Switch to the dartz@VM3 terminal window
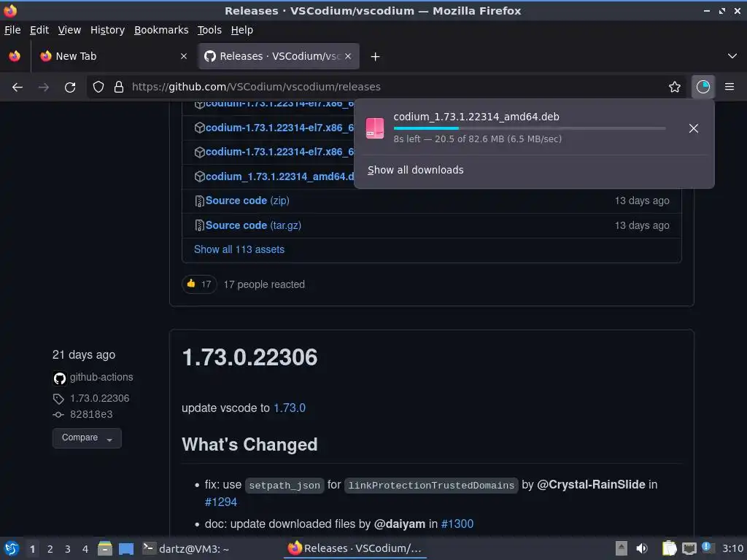This screenshot has width=747, height=560. pyautogui.click(x=186, y=548)
